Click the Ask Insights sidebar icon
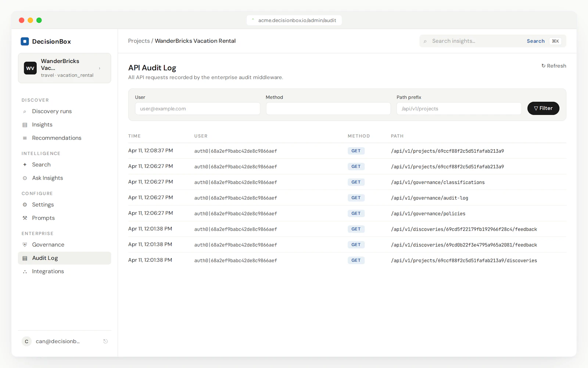Screen dimensions: 588x368 [x=25, y=178]
